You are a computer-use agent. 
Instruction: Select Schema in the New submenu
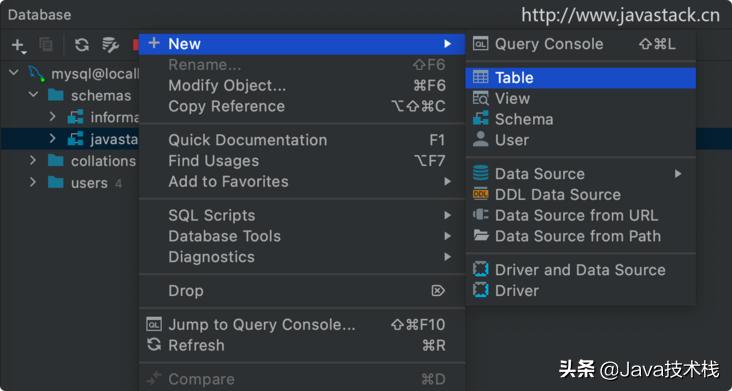point(581,119)
